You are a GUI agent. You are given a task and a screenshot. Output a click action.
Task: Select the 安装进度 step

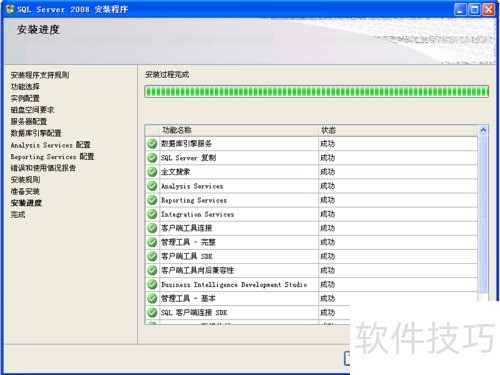pyautogui.click(x=26, y=203)
